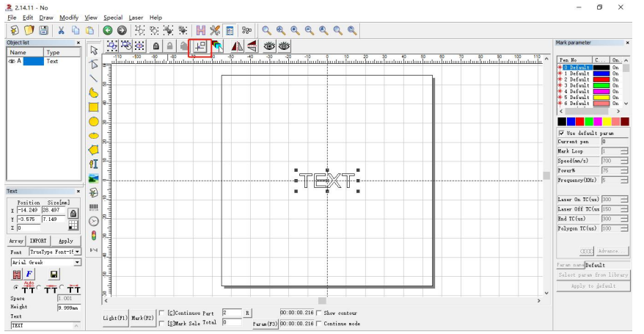Pick the red color swatch in pen palette
This screenshot has height=334, width=644.
[x=579, y=121]
